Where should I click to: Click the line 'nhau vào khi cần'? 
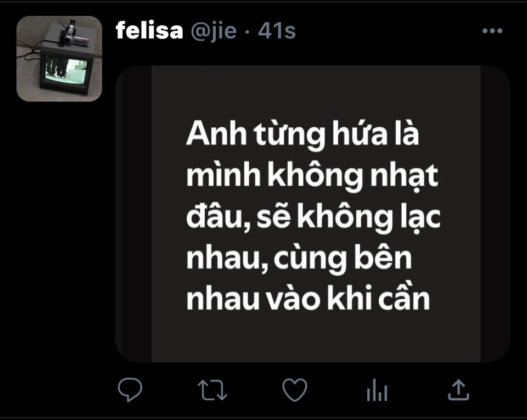pos(308,298)
